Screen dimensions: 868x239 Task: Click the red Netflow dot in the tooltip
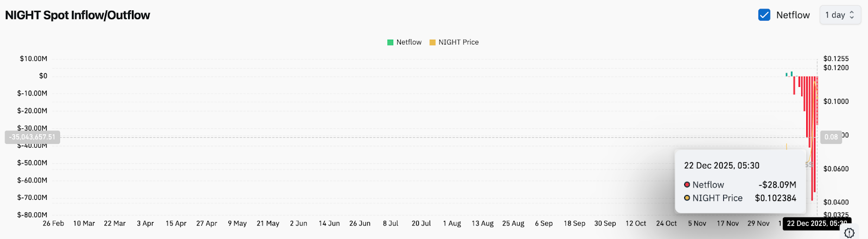[x=687, y=185]
